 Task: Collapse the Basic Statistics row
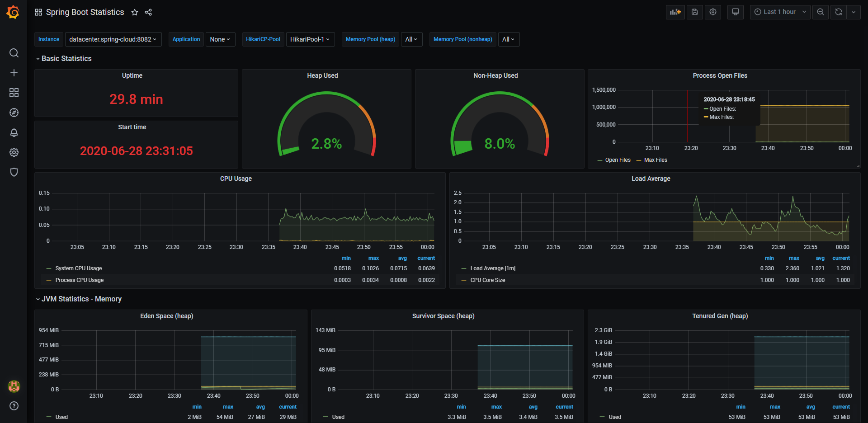tap(66, 59)
